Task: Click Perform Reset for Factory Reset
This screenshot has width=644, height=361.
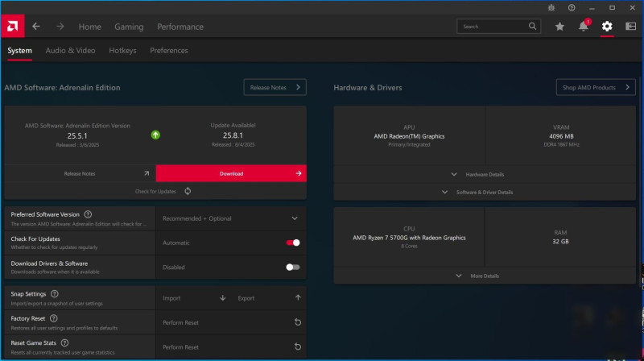Action: (x=180, y=323)
